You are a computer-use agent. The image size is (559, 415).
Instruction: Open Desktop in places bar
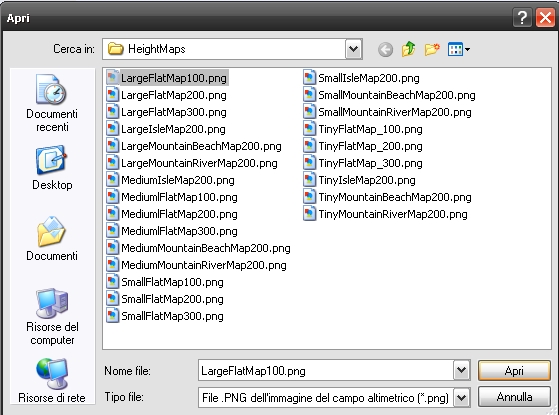point(52,168)
